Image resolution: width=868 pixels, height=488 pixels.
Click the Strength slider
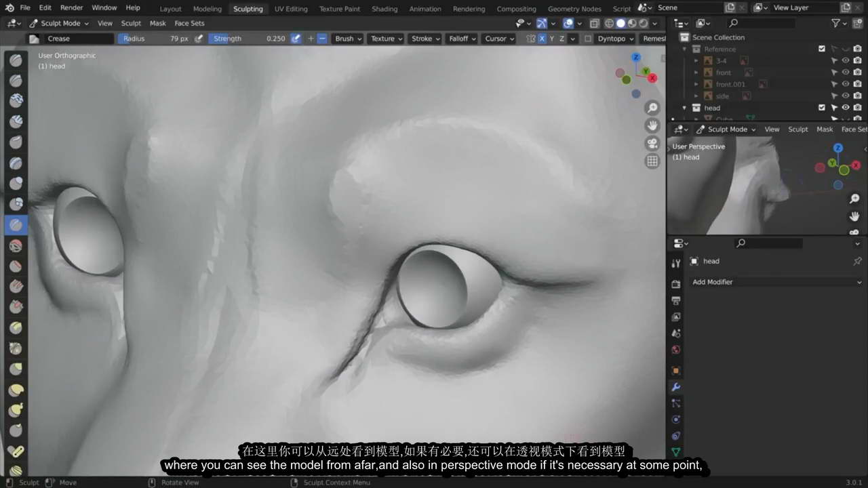[x=248, y=39]
